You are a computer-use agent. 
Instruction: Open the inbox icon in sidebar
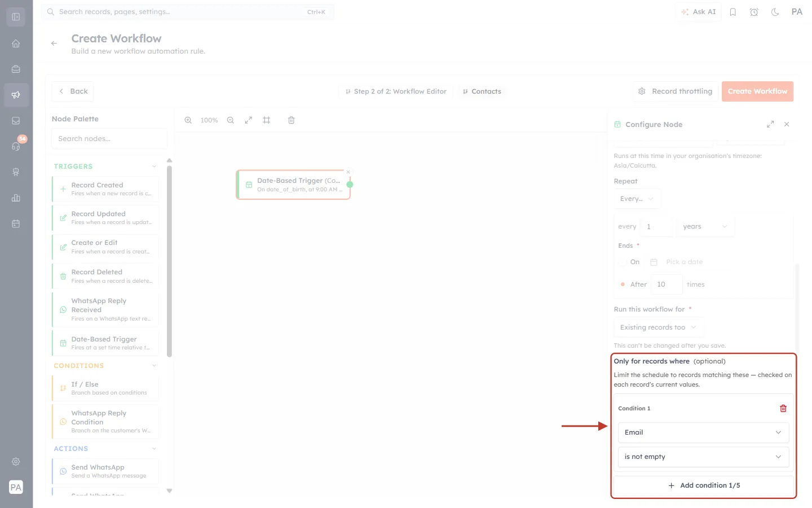click(16, 121)
